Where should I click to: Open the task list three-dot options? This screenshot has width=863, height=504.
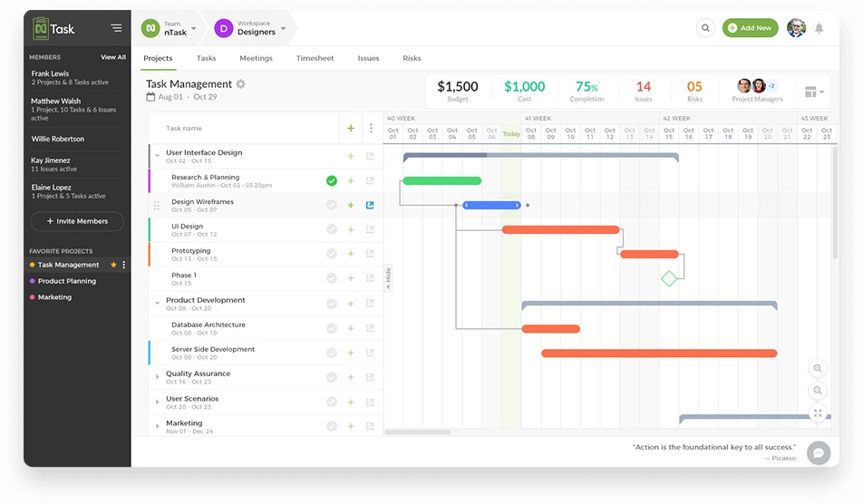(371, 128)
